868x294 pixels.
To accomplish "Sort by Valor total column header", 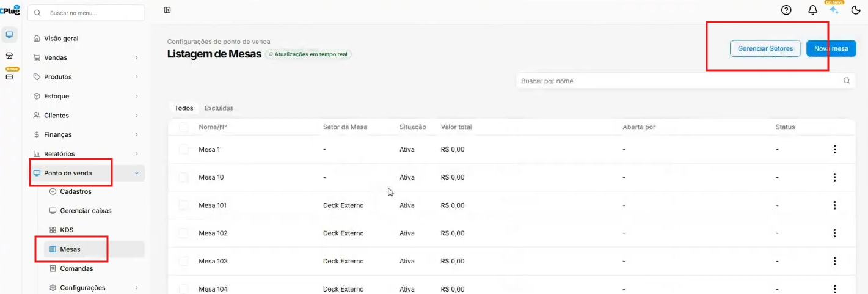I will pyautogui.click(x=456, y=127).
